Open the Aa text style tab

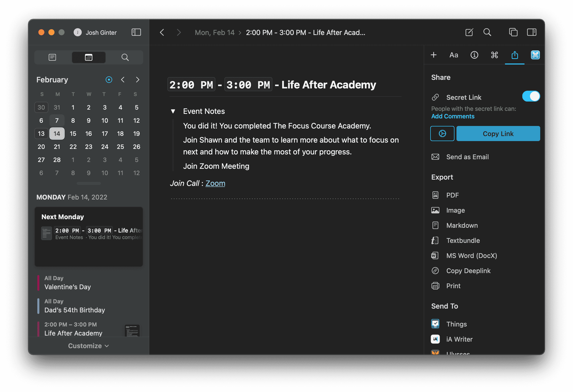pos(454,55)
